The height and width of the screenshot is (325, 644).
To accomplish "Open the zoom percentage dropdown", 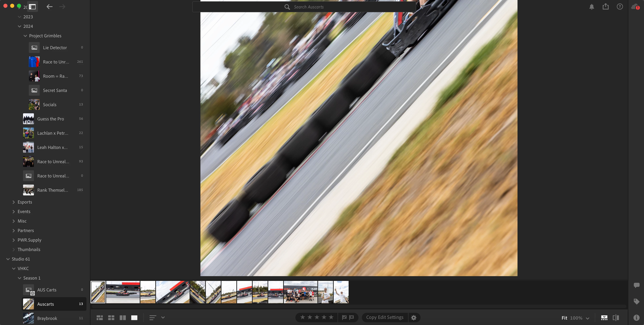I will pos(588,318).
